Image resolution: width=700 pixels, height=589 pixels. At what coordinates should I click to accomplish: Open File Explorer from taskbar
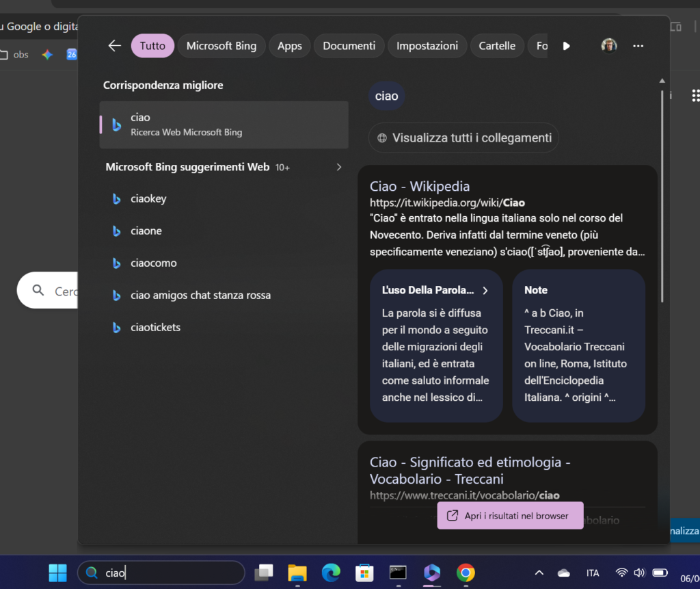pyautogui.click(x=297, y=573)
